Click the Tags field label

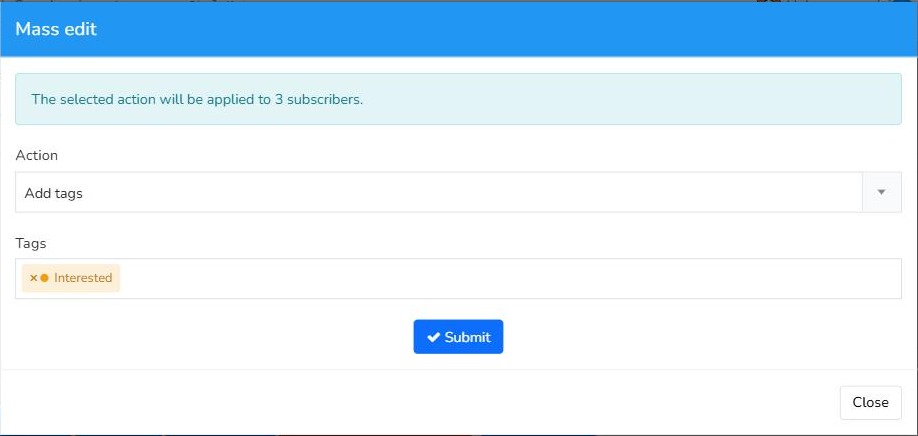click(x=30, y=243)
